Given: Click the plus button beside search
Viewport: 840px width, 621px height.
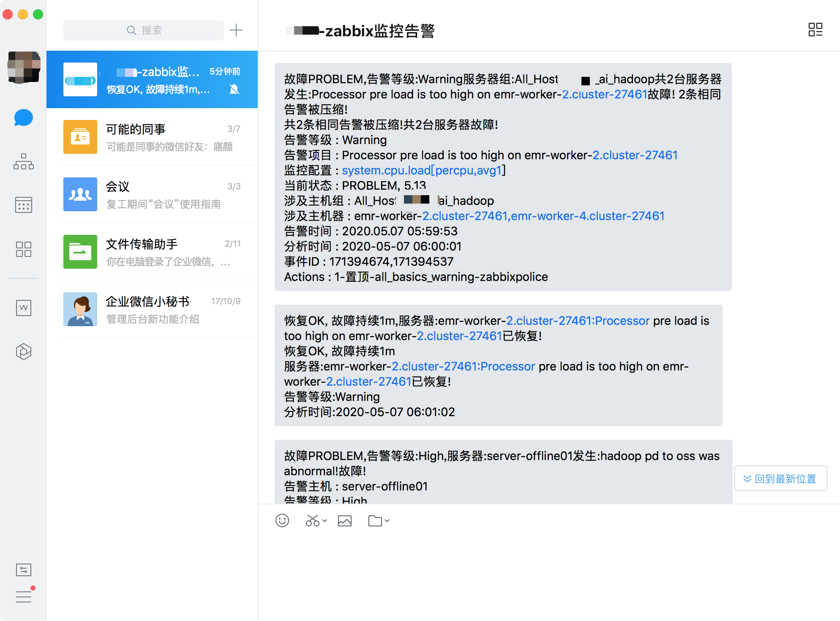Looking at the screenshot, I should tap(236, 30).
